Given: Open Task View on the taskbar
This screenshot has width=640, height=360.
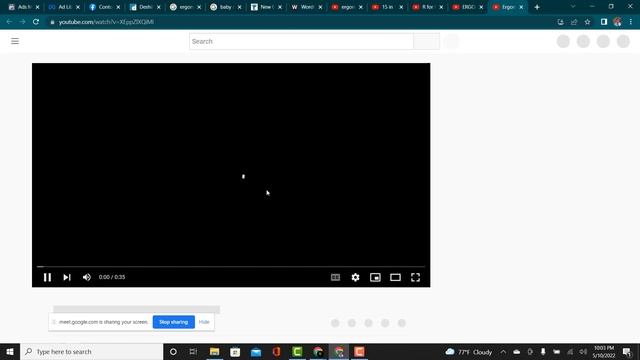Looking at the screenshot, I should click(x=193, y=351).
